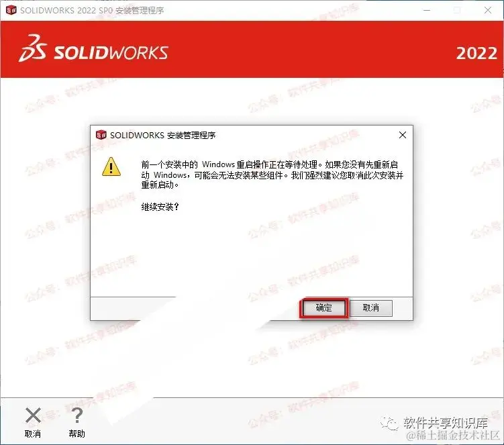Click the 软件共享知识库 watermark text
The height and width of the screenshot is (445, 504).
click(446, 423)
